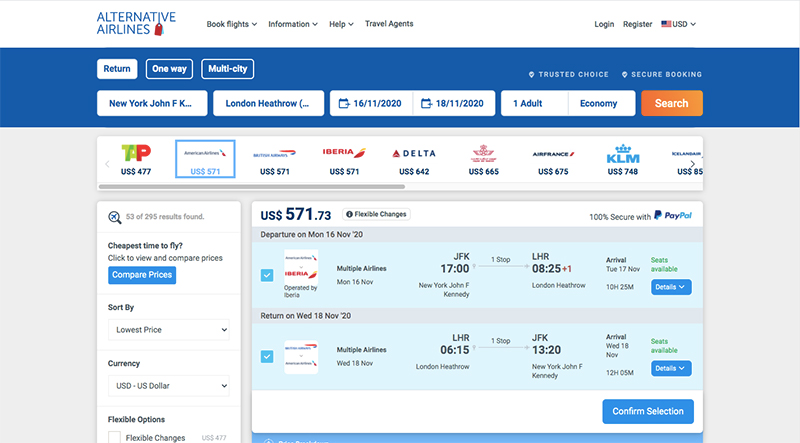Click the outbound flight airline logos thumbnail

coord(301,267)
